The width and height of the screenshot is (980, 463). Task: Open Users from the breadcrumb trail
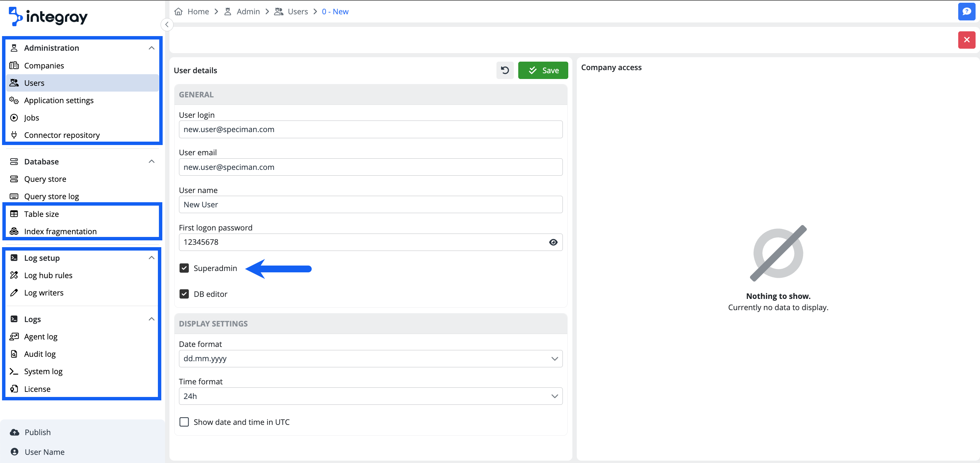(x=297, y=12)
